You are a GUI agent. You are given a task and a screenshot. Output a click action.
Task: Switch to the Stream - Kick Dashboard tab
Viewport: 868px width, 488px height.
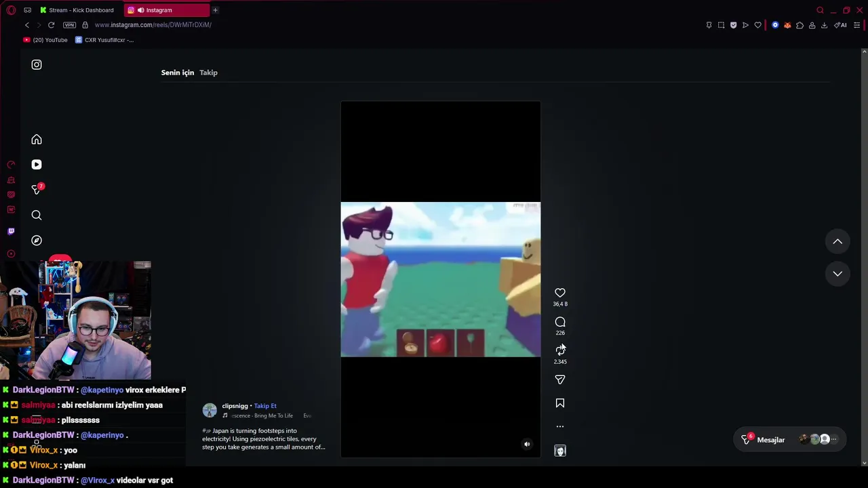(x=77, y=10)
